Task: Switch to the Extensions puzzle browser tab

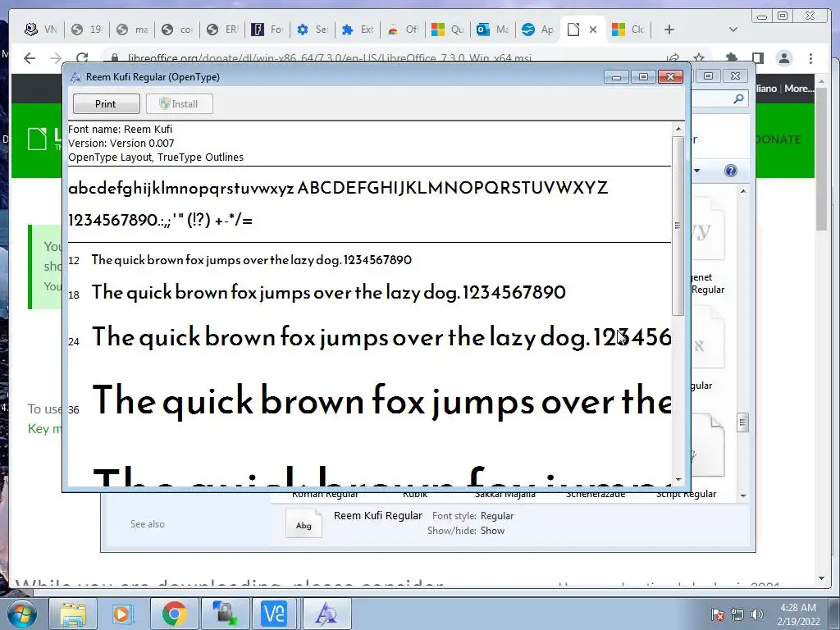Action: [x=357, y=30]
